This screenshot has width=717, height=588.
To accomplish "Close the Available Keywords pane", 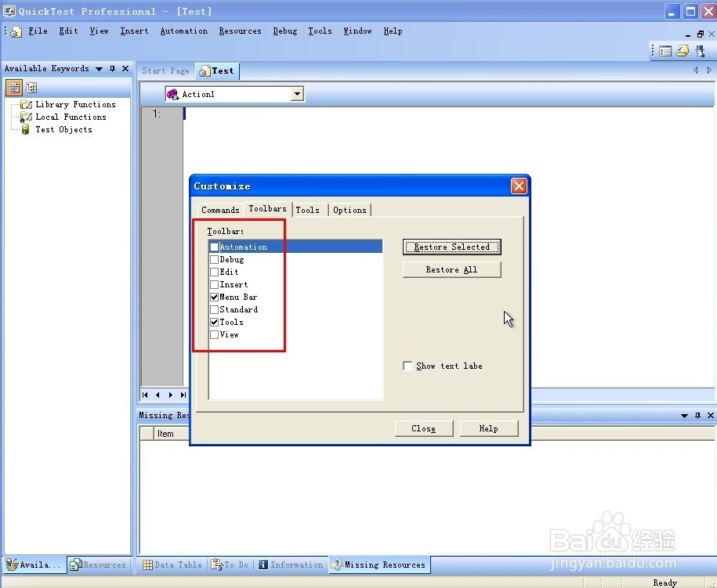I will coord(125,69).
